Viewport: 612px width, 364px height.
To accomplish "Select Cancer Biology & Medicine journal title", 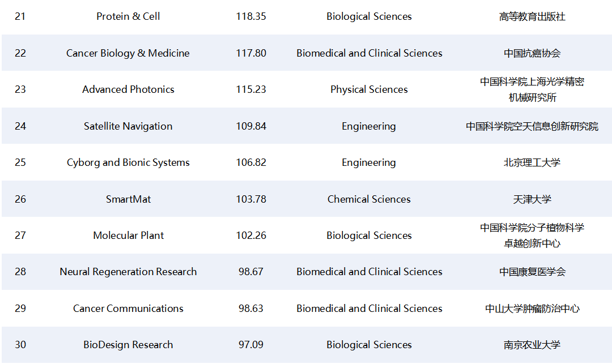I will click(128, 53).
